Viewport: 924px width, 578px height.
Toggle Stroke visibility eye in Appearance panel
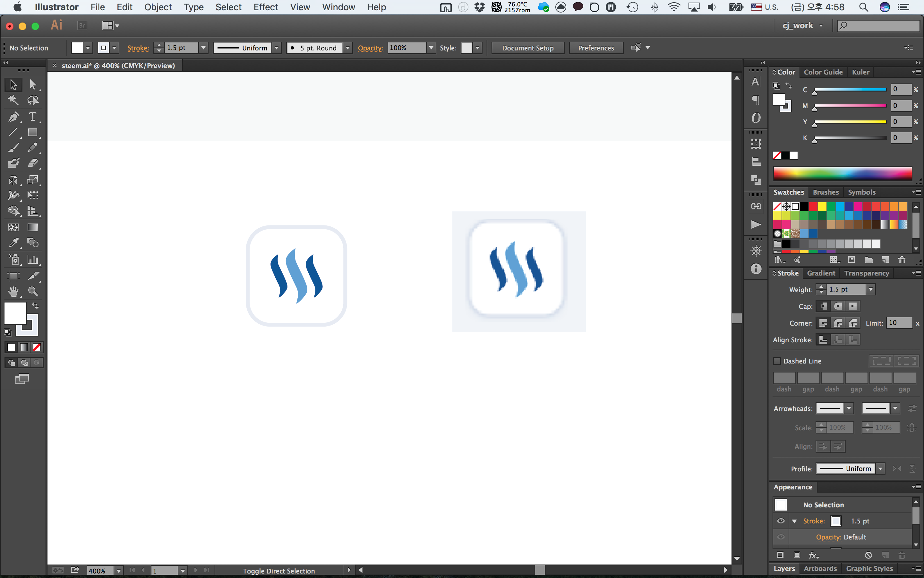click(x=781, y=521)
